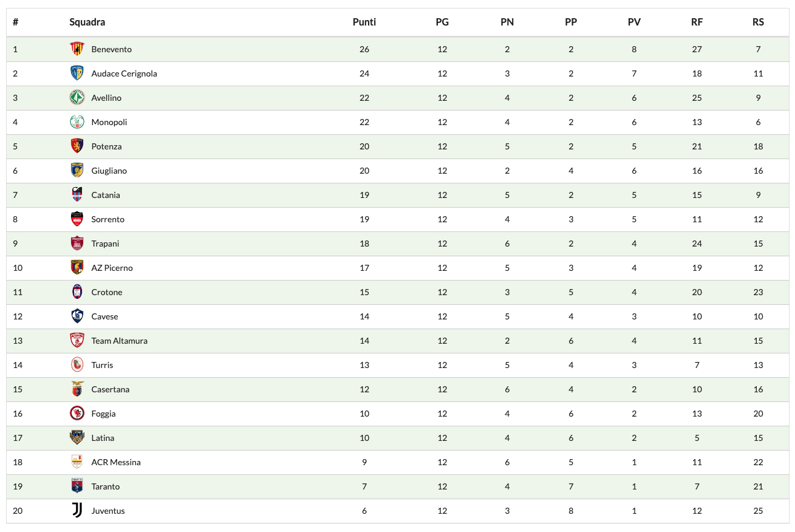Image resolution: width=795 pixels, height=532 pixels.
Task: Open the Potenza team name link
Action: [x=106, y=146]
